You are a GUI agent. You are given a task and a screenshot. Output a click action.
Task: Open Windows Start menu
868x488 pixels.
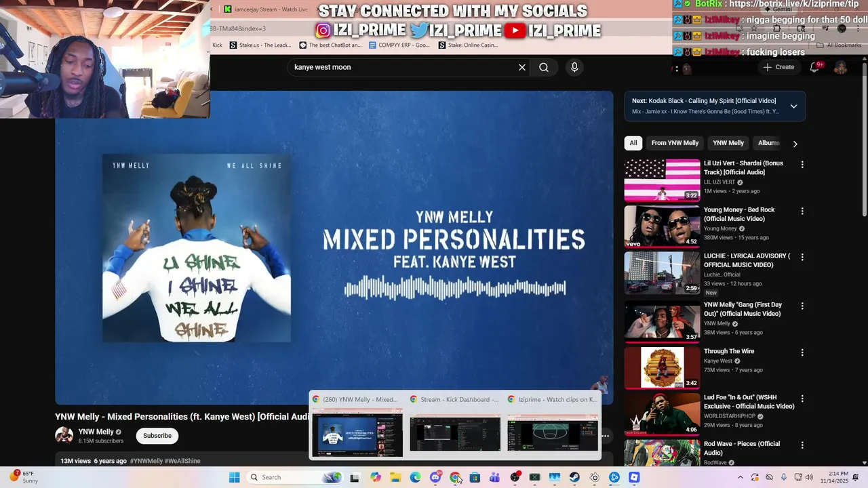[234, 477]
